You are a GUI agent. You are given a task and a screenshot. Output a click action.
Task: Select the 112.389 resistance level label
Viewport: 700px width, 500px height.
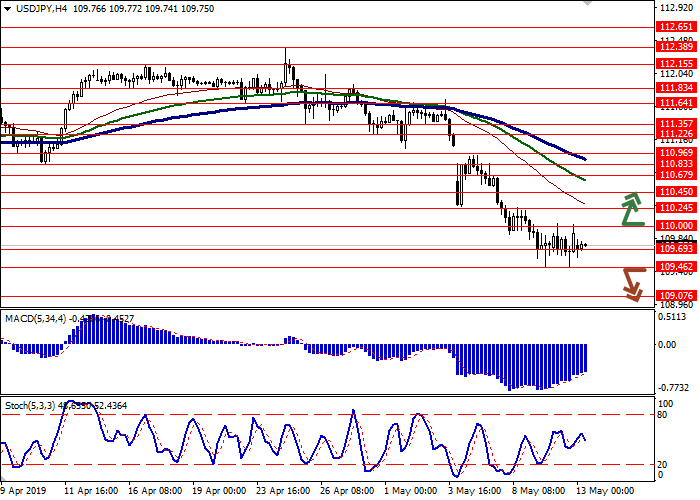(675, 46)
